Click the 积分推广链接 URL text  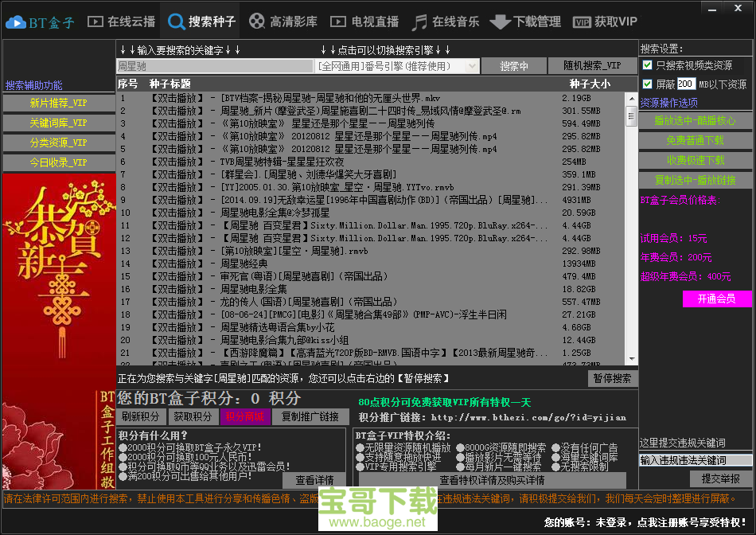coord(528,418)
